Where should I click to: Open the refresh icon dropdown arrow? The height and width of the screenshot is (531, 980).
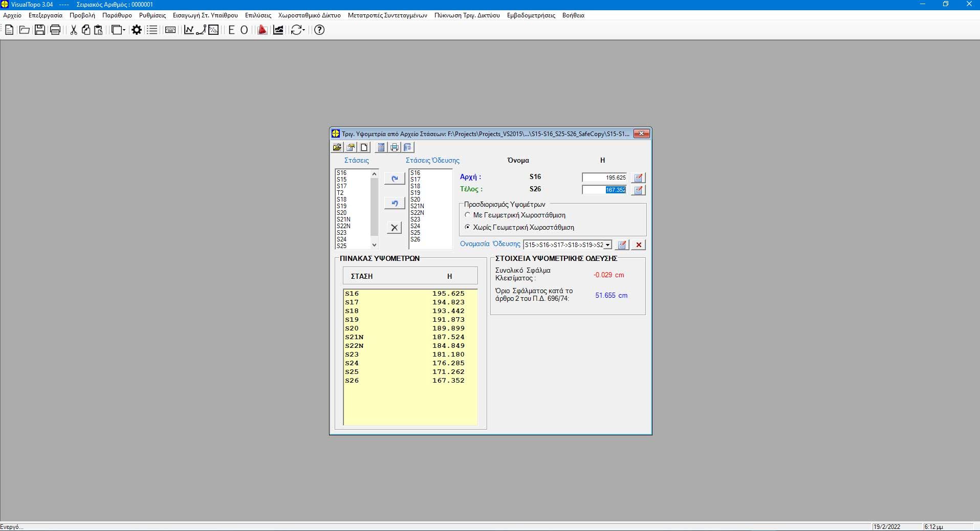304,30
